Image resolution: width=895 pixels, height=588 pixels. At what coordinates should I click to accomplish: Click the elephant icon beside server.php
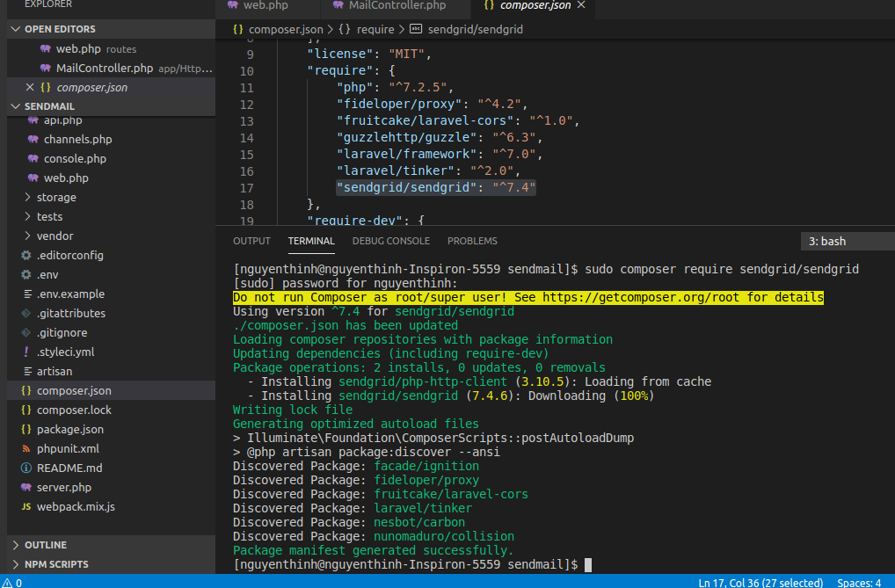26,488
